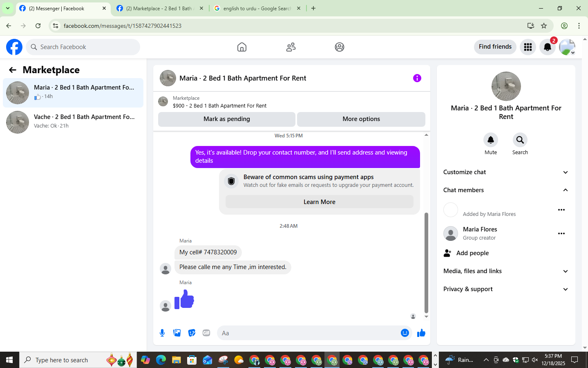Viewport: 588px width, 368px height.
Task: Collapse the Chat members section
Action: coord(506,190)
